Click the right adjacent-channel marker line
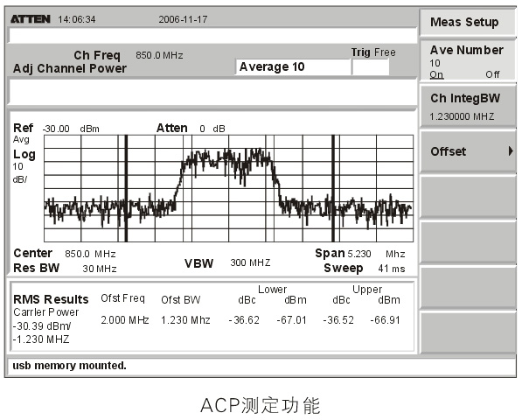The width and height of the screenshot is (522, 420). click(x=333, y=188)
